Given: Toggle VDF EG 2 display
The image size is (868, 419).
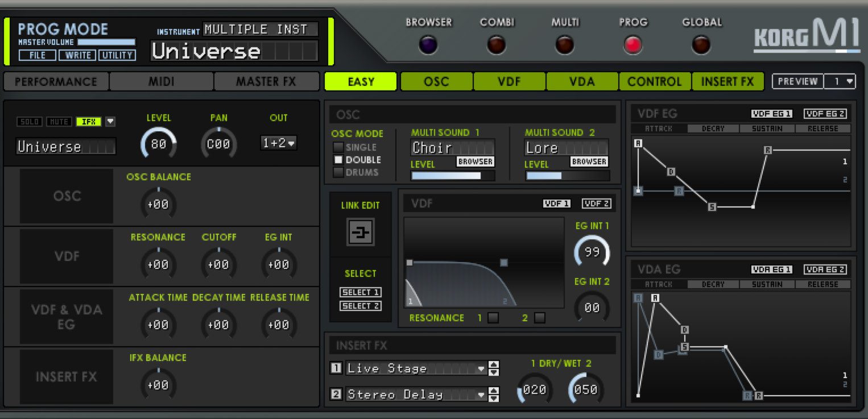Looking at the screenshot, I should [x=825, y=114].
